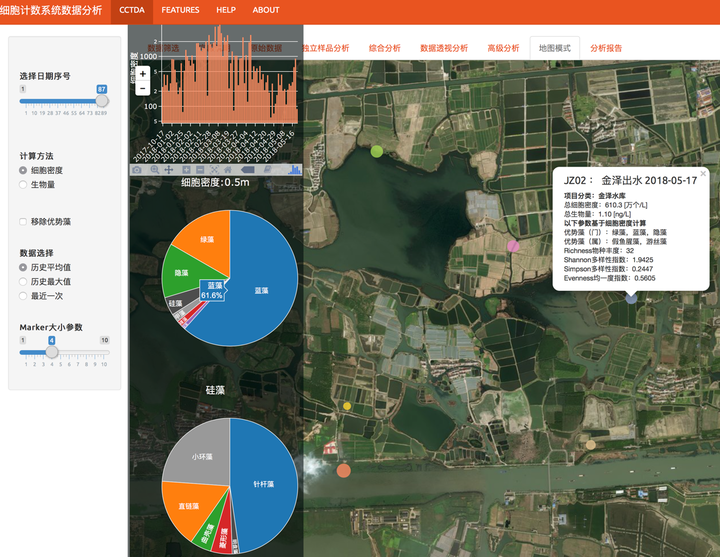This screenshot has width=720, height=557.
Task: Choose the 最近一次 data option
Action: coord(23,298)
